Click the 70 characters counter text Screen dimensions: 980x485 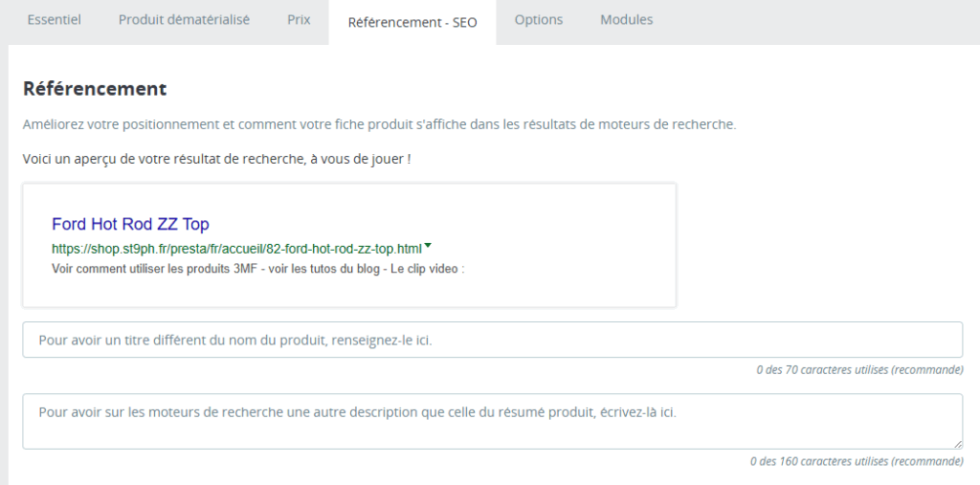[858, 370]
